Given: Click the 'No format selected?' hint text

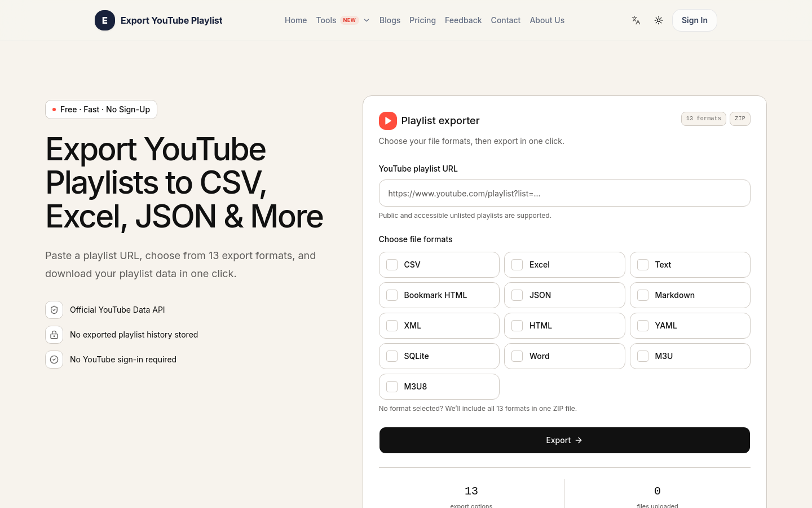Looking at the screenshot, I should (x=478, y=409).
